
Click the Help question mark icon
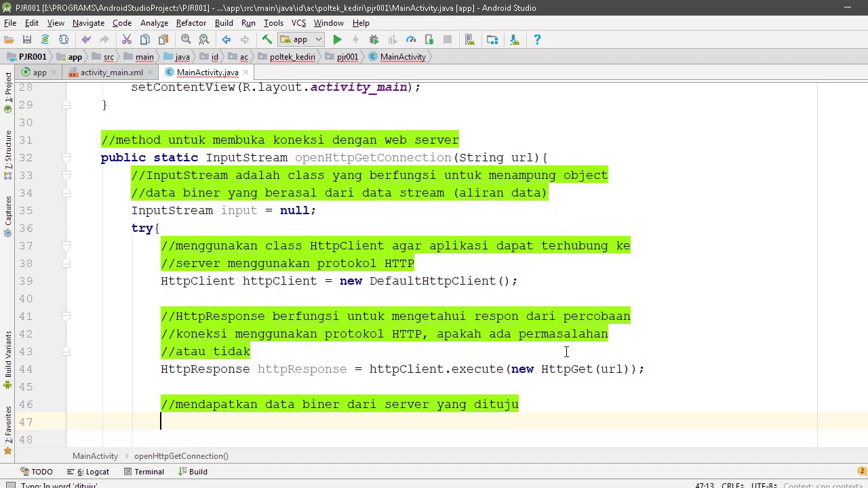[x=537, y=40]
